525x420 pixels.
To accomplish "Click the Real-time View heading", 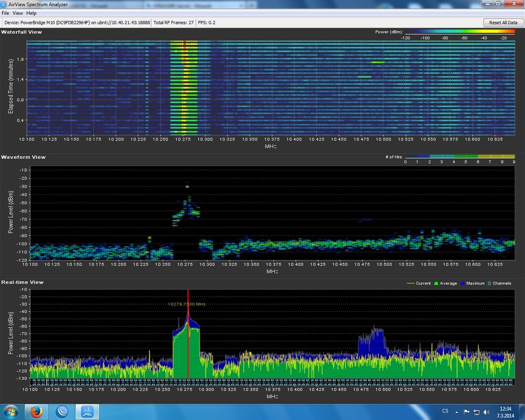I will [22, 283].
